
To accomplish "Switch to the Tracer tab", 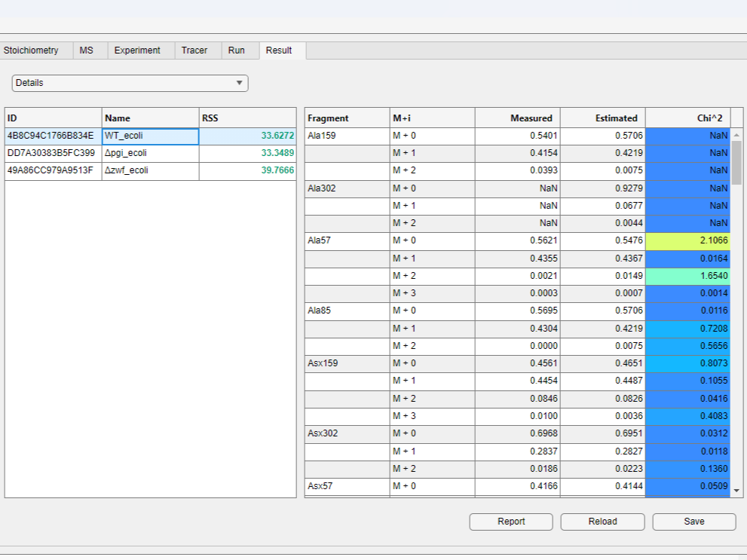I will pos(195,50).
